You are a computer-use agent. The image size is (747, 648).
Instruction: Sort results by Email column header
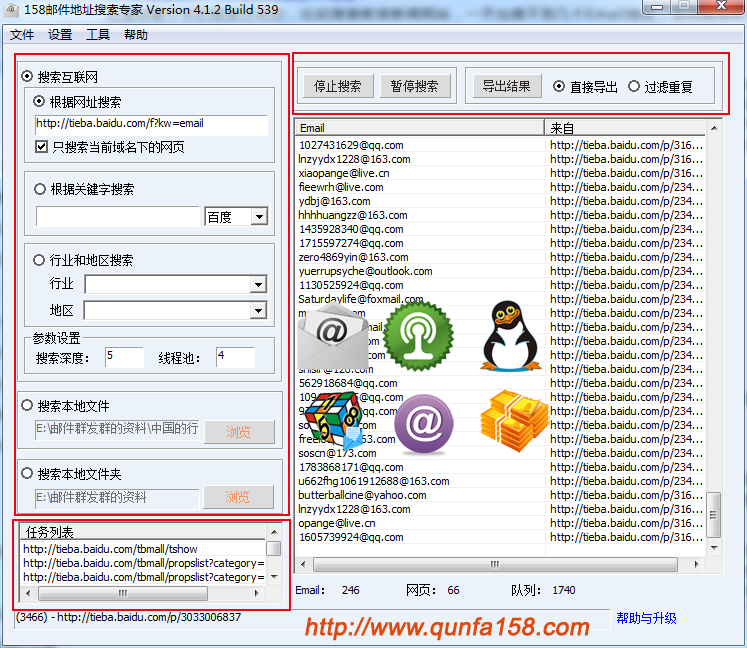[x=420, y=128]
